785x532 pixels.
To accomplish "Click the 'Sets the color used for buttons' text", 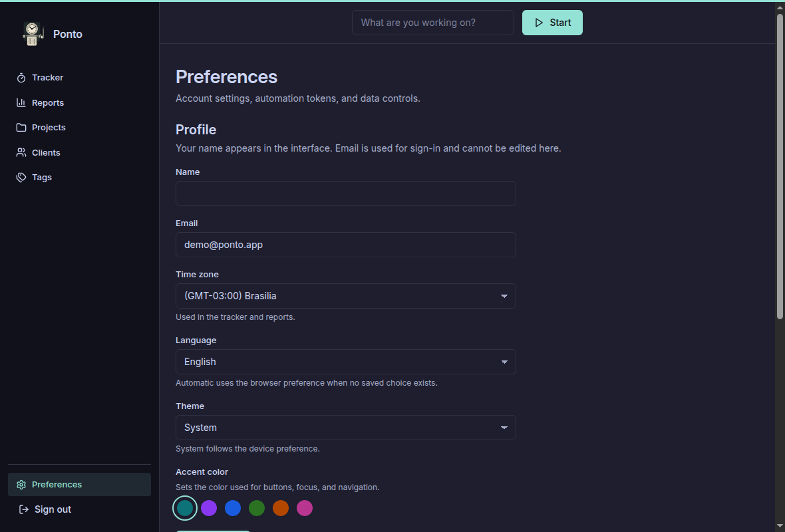I will coord(277,487).
